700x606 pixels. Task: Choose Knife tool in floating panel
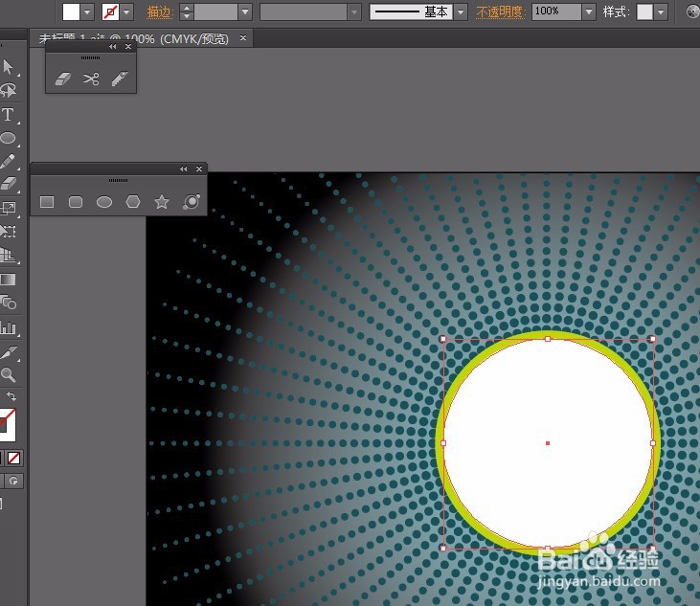(x=120, y=79)
